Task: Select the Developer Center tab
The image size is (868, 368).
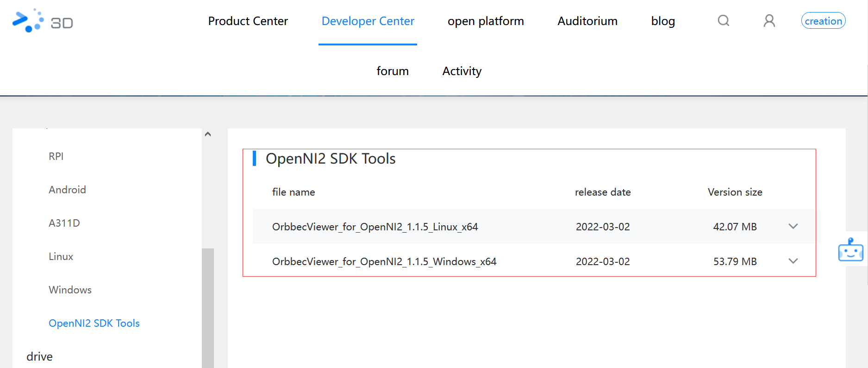Action: pyautogui.click(x=368, y=21)
